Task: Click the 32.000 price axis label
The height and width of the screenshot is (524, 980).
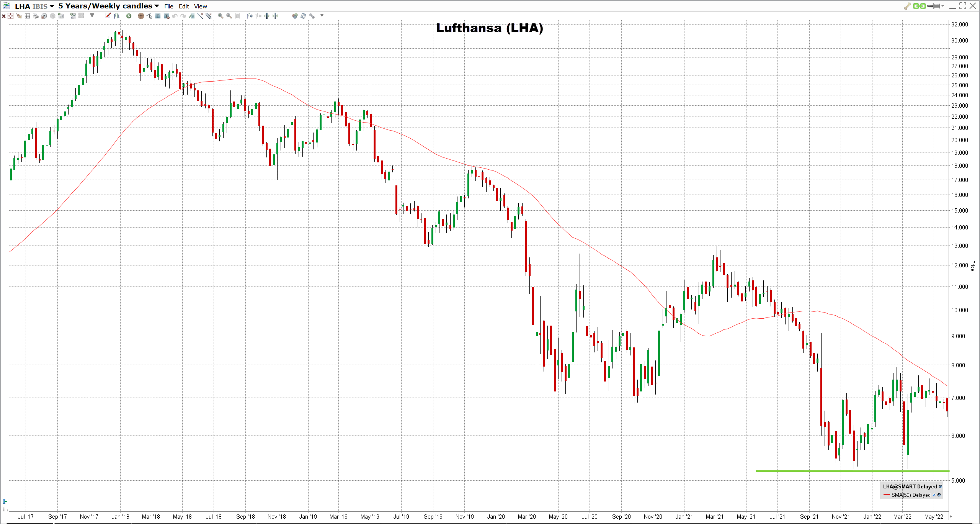Action: (960, 24)
